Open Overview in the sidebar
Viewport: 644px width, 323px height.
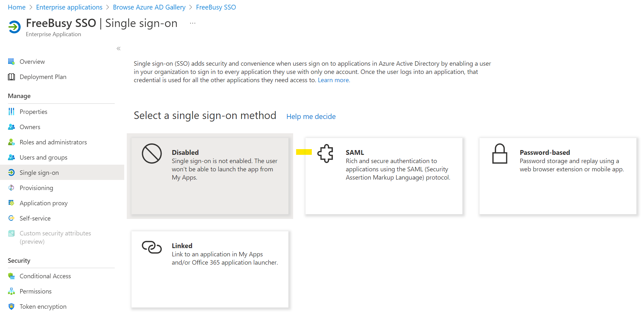click(32, 62)
